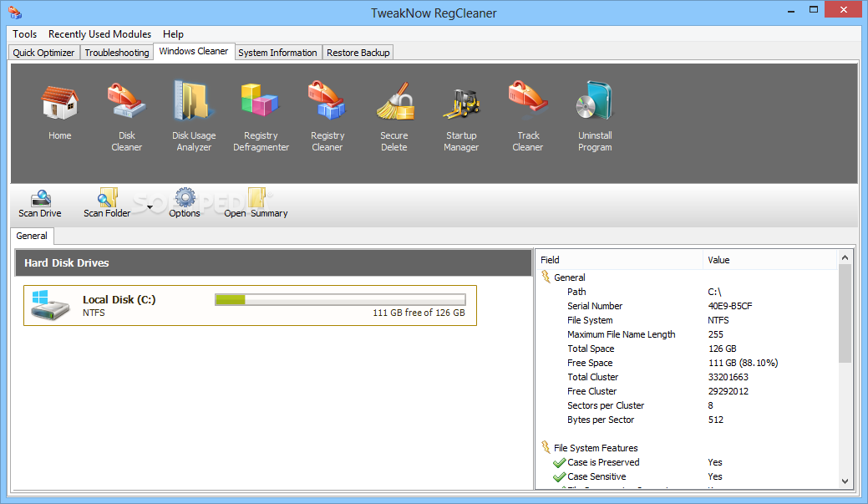Switch to the System Information tab
This screenshot has width=868, height=504.
(x=278, y=53)
